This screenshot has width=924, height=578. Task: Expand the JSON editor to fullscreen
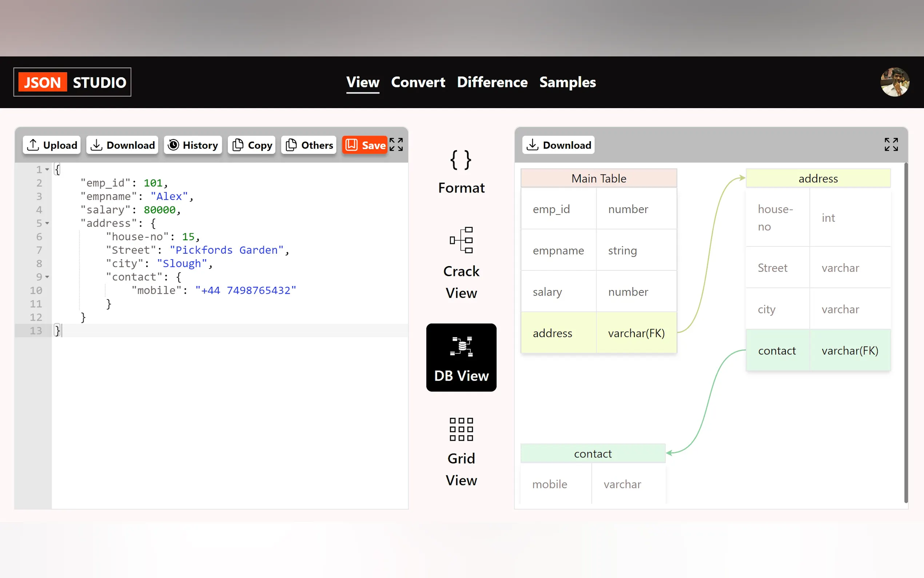pyautogui.click(x=396, y=145)
